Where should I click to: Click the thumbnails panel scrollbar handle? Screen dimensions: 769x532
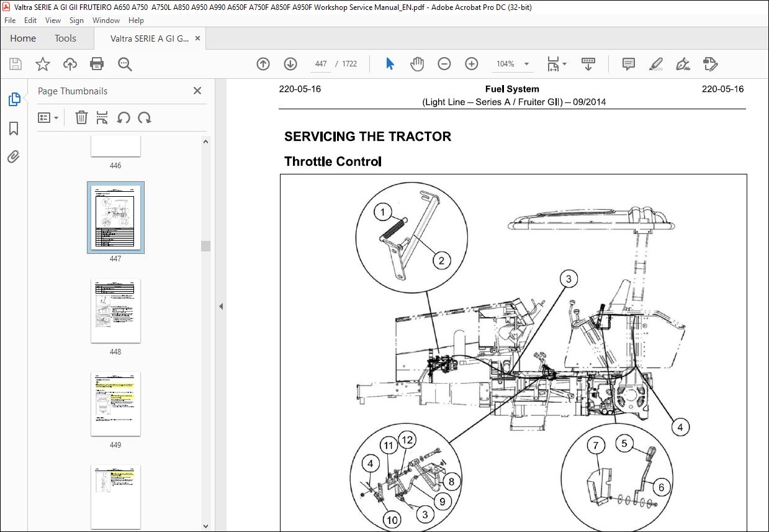click(x=206, y=246)
